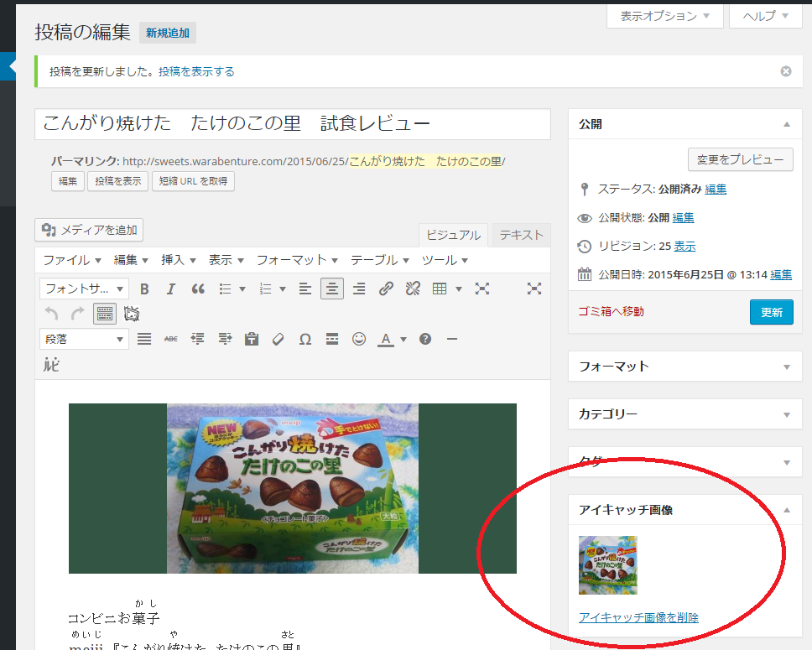Viewport: 812px width, 650px height.
Task: Clear formatting with the eraser icon
Action: [278, 339]
